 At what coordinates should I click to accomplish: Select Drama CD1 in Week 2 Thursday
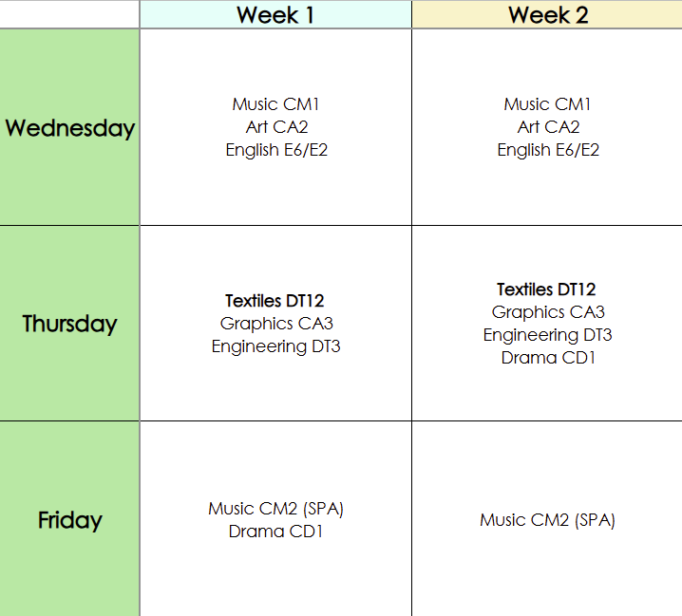(x=548, y=358)
